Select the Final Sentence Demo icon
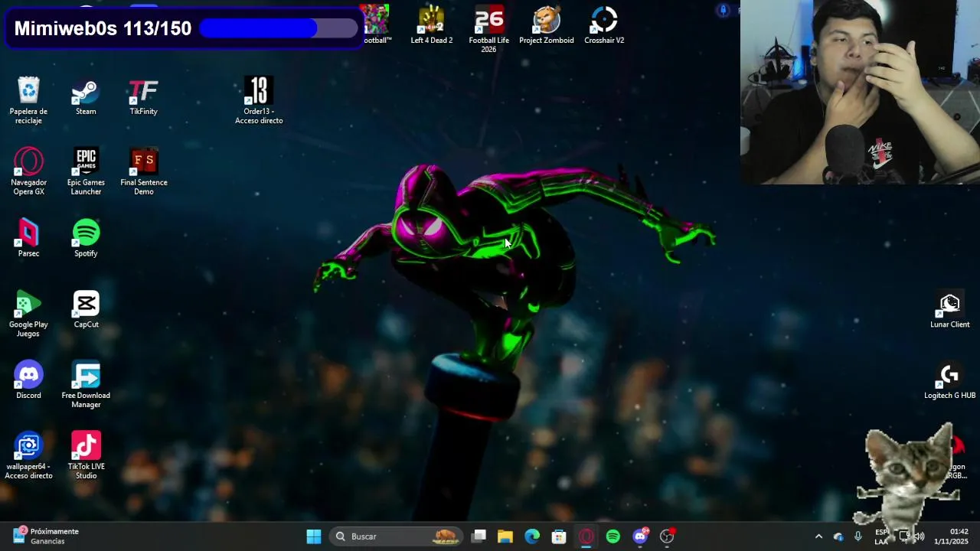The height and width of the screenshot is (551, 980). (x=143, y=171)
